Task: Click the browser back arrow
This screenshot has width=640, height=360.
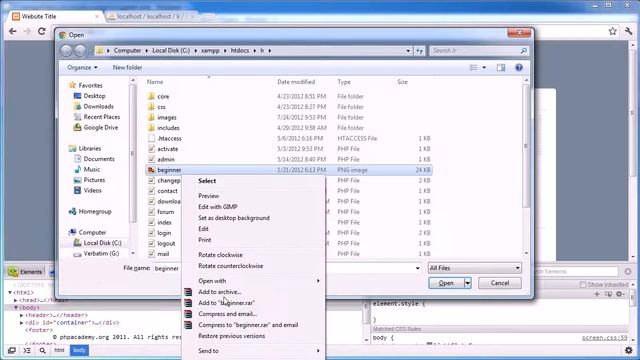Action: point(13,31)
